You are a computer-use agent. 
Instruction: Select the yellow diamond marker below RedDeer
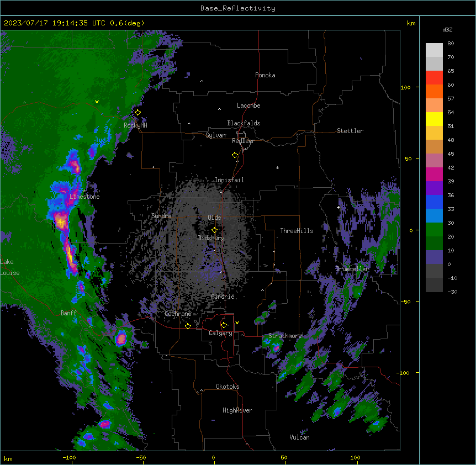pos(235,155)
